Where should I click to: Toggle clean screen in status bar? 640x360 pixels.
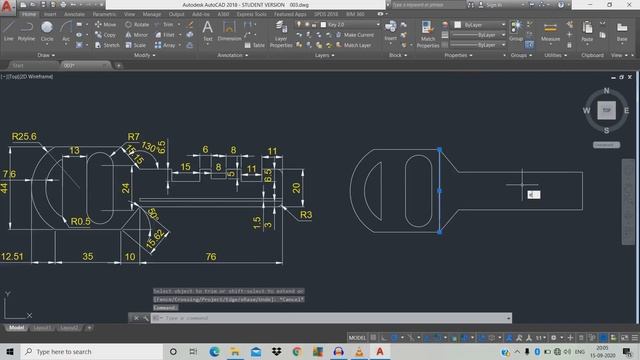tap(624, 338)
